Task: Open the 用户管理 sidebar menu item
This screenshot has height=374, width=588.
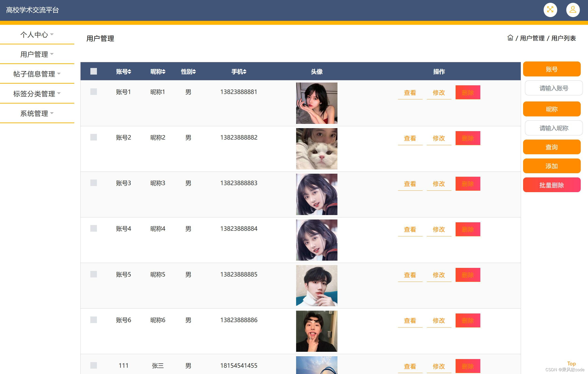Action: [37, 54]
